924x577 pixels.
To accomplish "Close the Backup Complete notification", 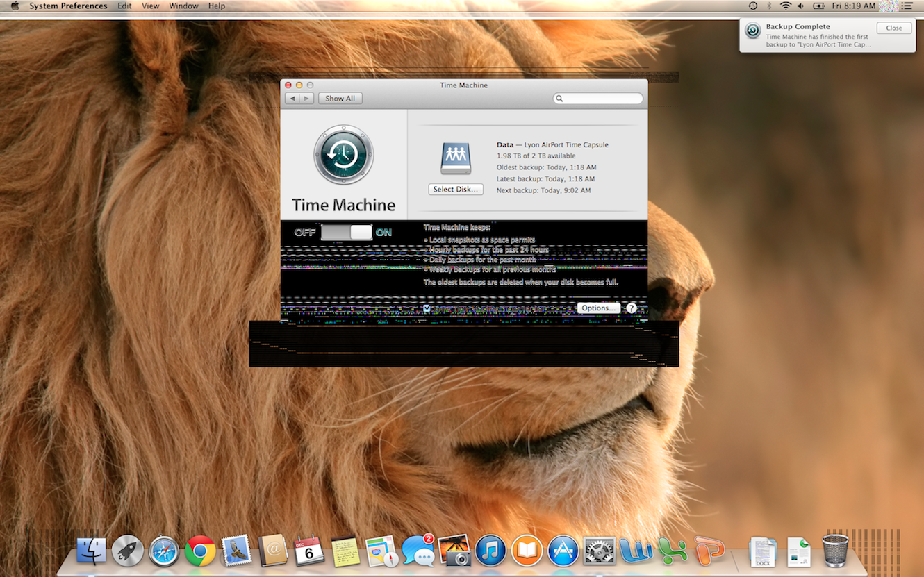I will point(894,28).
